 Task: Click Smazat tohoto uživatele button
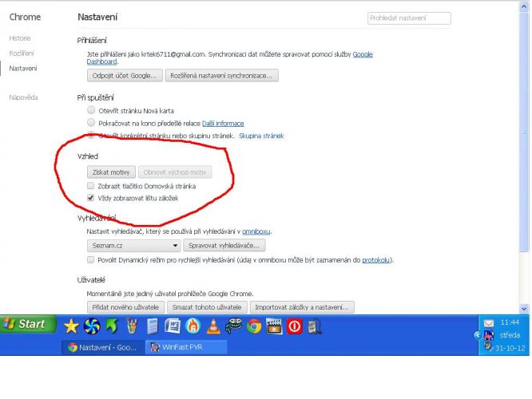pos(207,307)
